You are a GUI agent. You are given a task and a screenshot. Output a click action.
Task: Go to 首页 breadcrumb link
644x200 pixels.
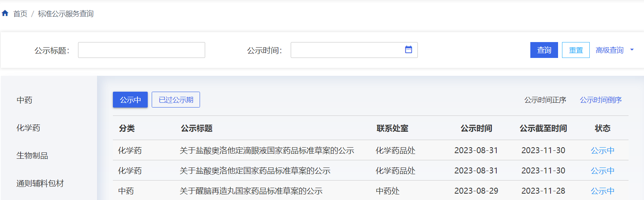pos(20,14)
